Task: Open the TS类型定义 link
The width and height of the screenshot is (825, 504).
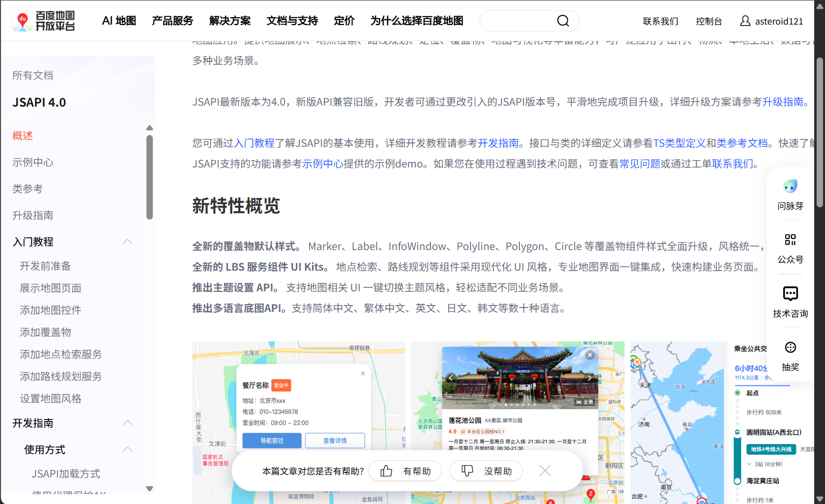Action: pos(679,143)
